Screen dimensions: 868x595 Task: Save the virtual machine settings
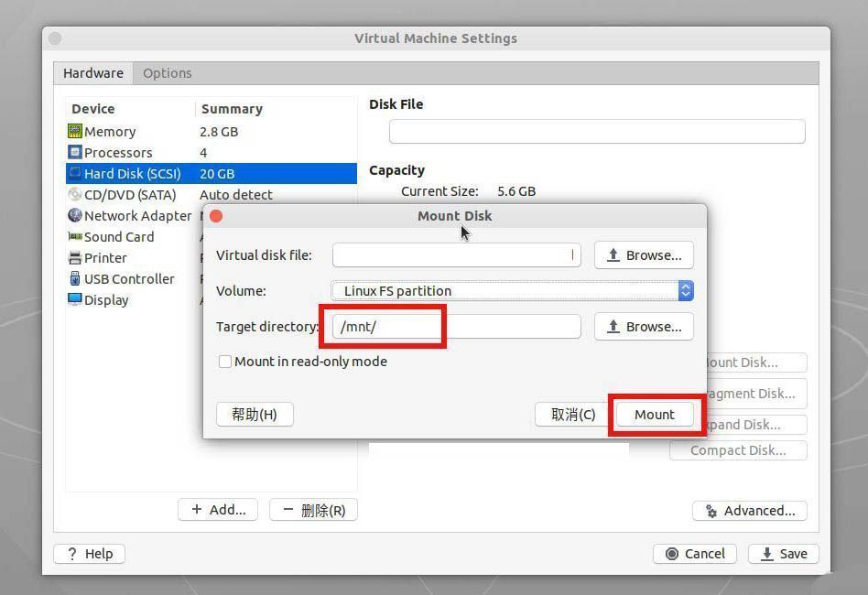[x=783, y=553]
